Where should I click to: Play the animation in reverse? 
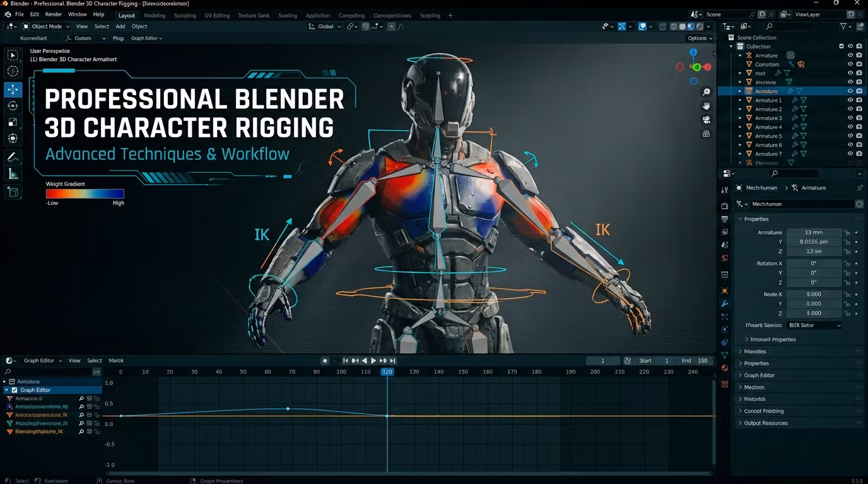tap(364, 360)
